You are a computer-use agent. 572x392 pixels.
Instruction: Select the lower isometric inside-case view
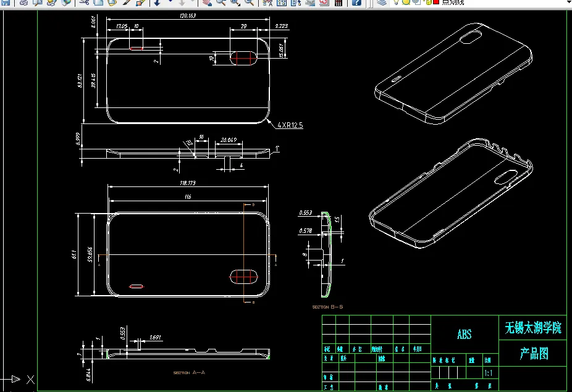[452, 194]
